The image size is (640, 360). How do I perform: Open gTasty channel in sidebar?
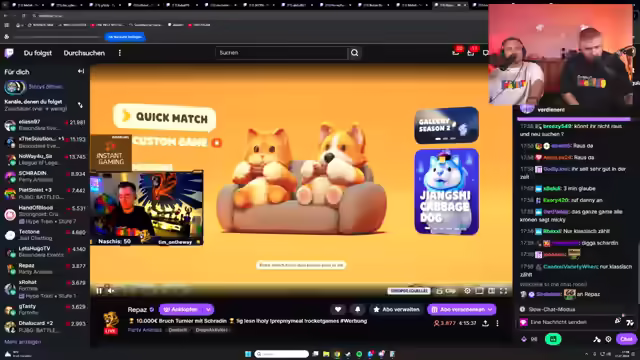coord(45,309)
